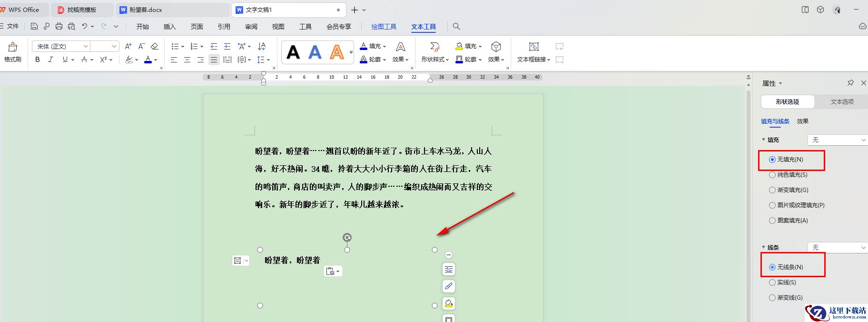Click text 轮廓 (outline) button

coord(373,60)
